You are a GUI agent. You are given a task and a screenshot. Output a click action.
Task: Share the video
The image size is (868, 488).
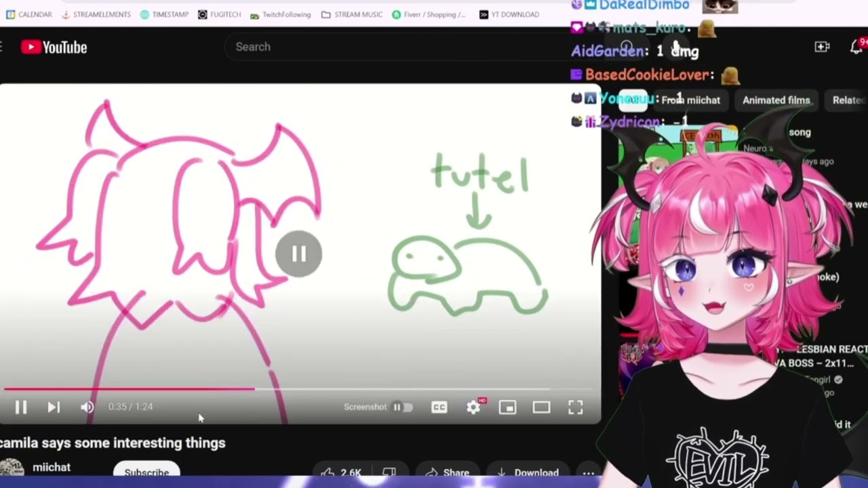pos(448,472)
